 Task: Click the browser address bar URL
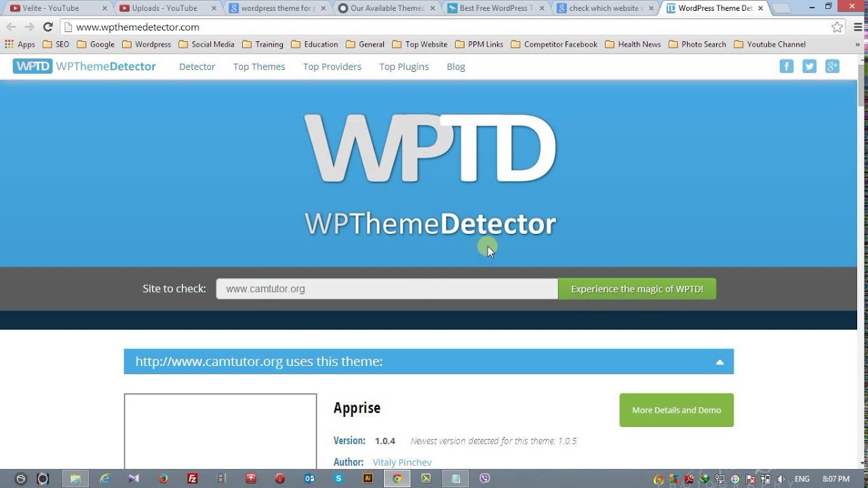(x=138, y=27)
